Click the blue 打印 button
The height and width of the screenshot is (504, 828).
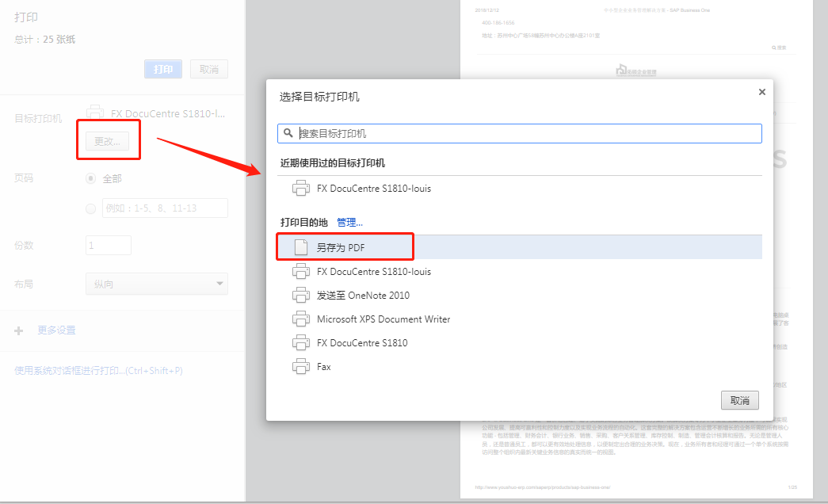click(163, 69)
